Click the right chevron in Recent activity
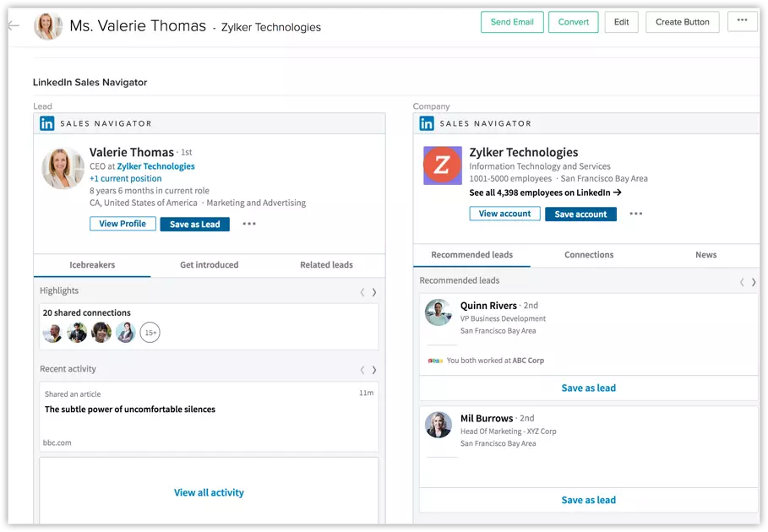 [375, 369]
